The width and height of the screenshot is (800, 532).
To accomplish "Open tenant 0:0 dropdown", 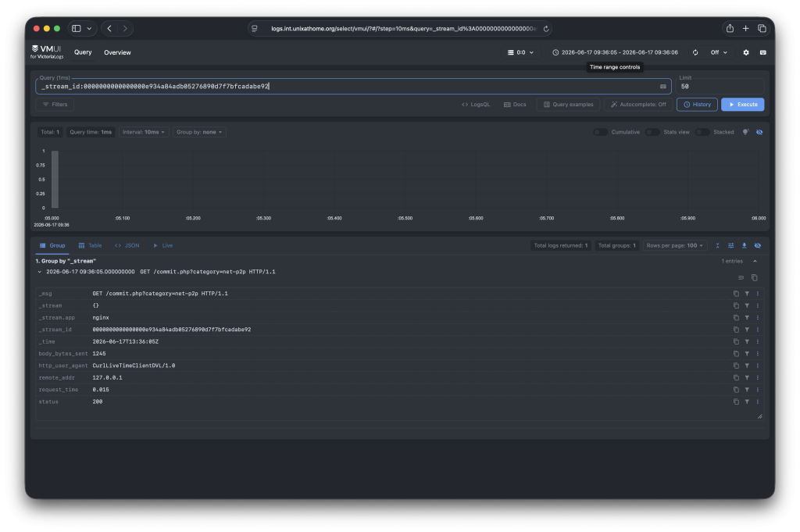I will click(x=520, y=52).
